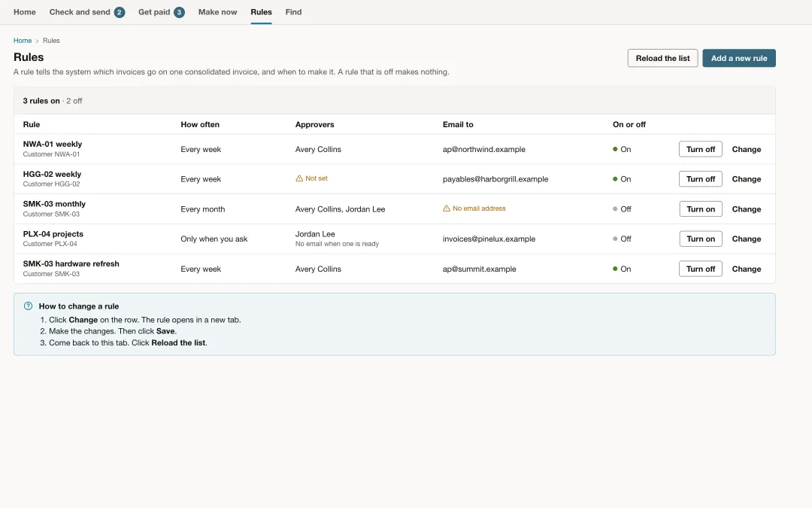Click the Customer HGG-02 subtitle

point(51,184)
